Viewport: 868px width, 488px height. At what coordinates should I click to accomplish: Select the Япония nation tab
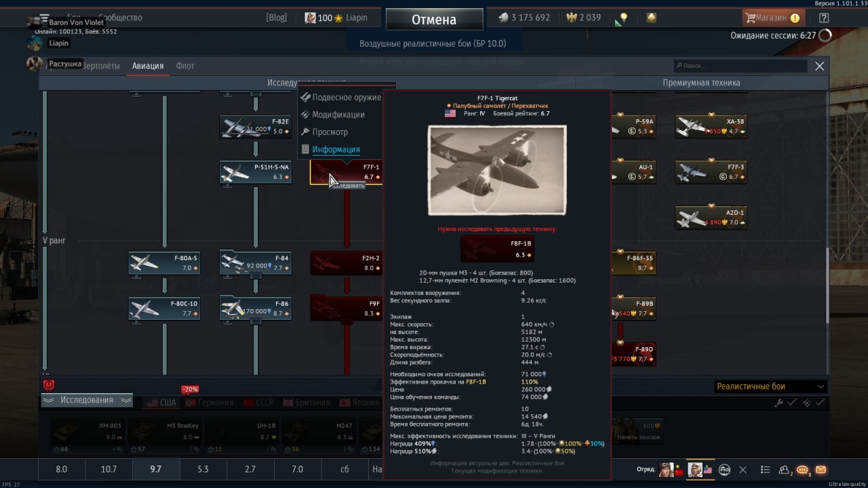pyautogui.click(x=359, y=403)
